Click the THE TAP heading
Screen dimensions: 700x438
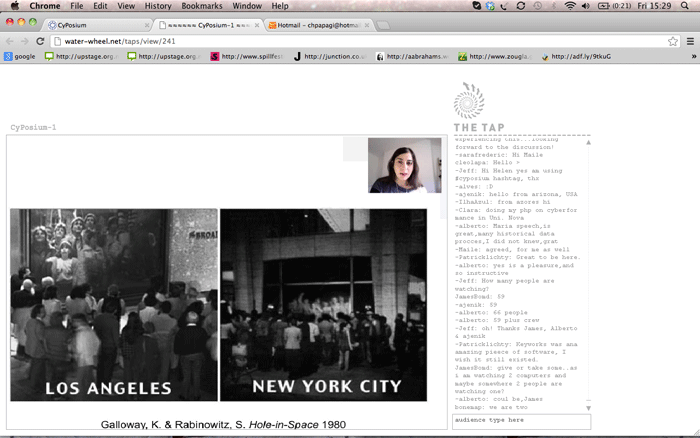click(x=479, y=128)
